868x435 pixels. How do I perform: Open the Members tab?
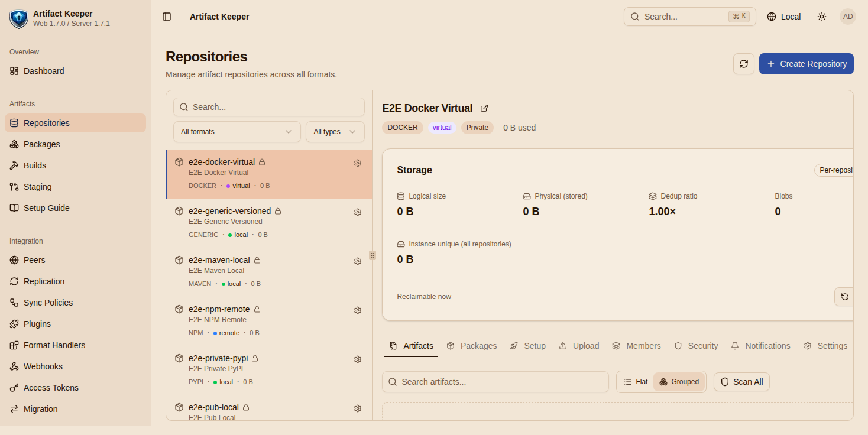636,346
